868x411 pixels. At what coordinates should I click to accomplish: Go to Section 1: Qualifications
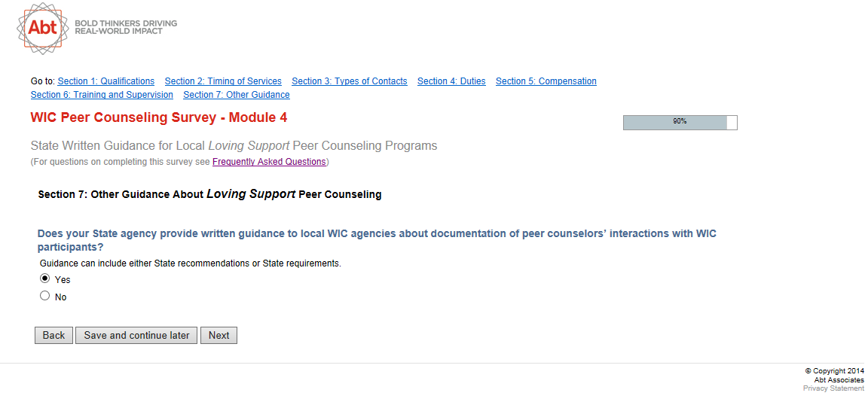point(105,81)
